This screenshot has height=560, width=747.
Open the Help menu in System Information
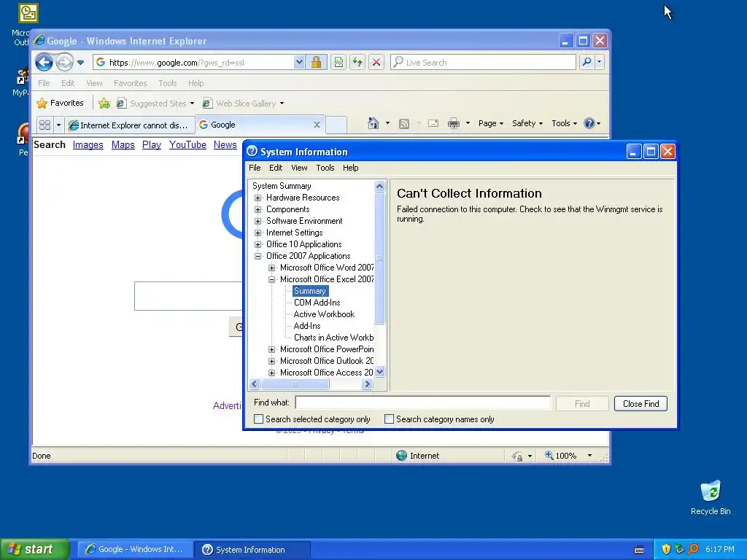(x=351, y=168)
